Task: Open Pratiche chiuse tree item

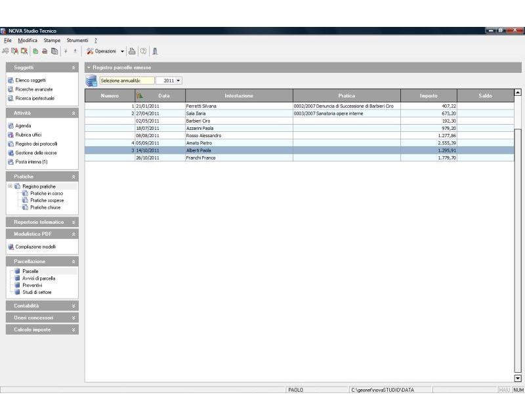Action: pos(45,207)
